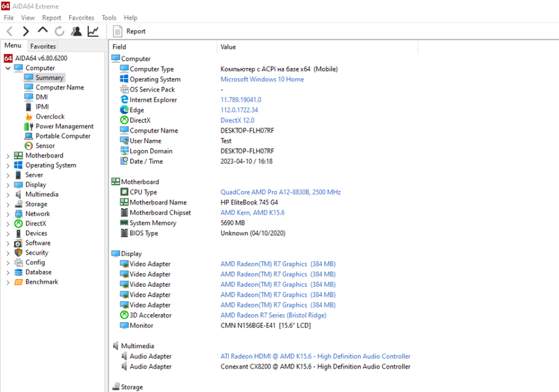Click the 3D Accelerator icon in Display section
The image size is (559, 392).
coord(124,315)
